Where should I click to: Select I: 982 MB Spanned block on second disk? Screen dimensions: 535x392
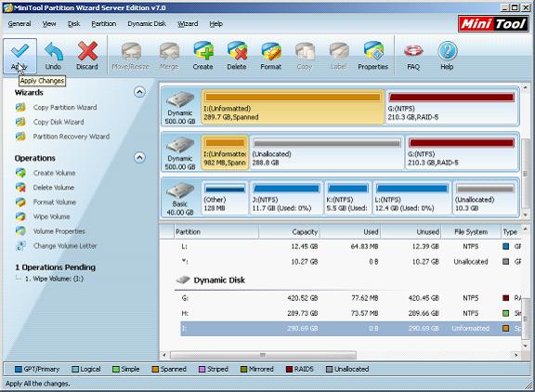[x=225, y=152]
